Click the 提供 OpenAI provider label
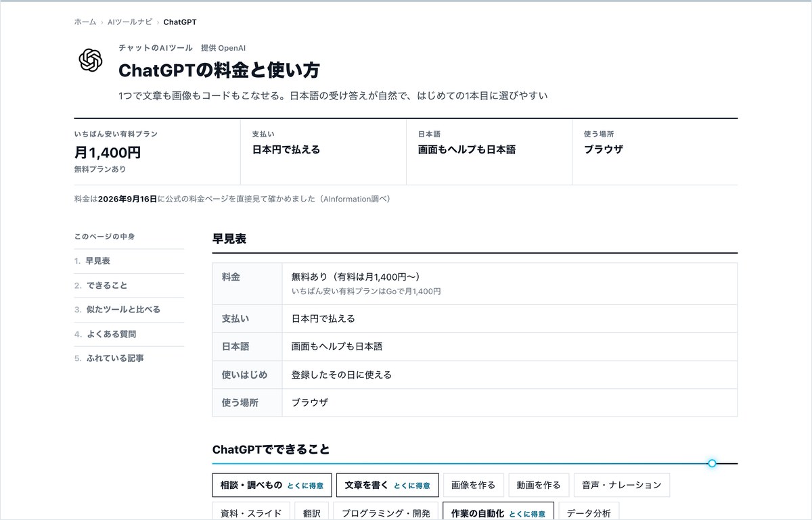Viewport: 812px width, 520px height. click(222, 48)
